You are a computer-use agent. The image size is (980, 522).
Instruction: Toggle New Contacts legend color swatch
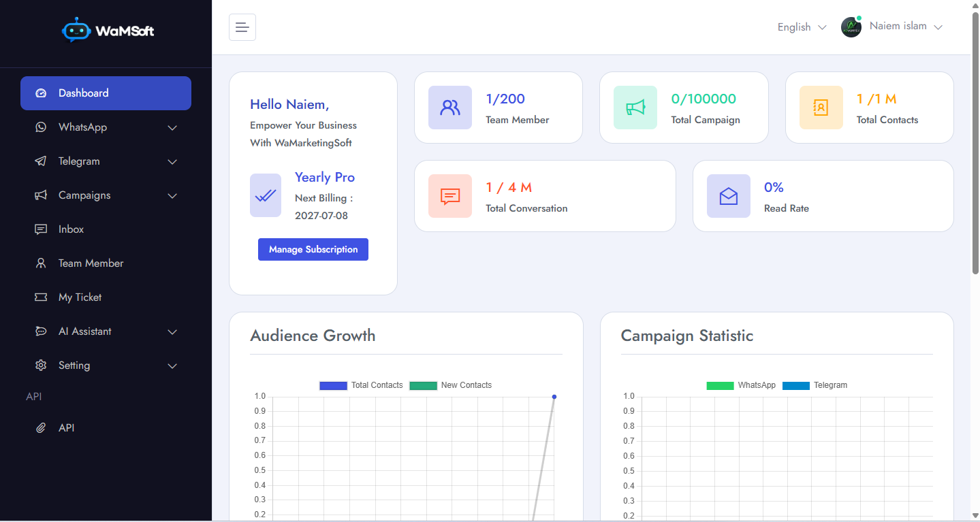[423, 385]
